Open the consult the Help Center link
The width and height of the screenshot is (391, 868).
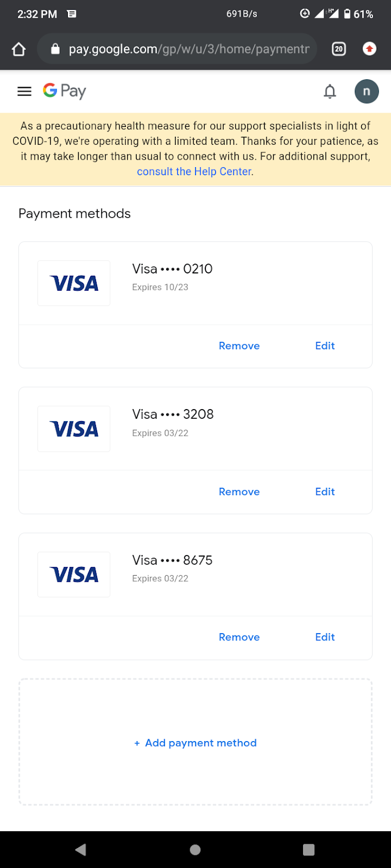click(x=194, y=171)
